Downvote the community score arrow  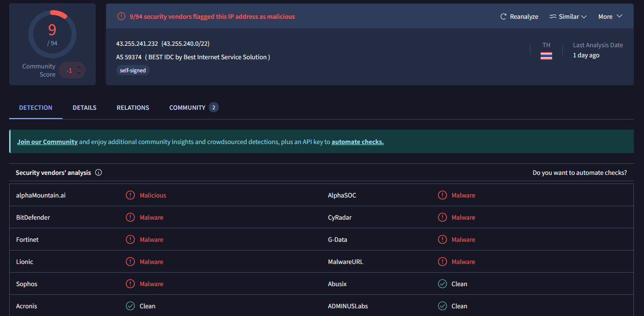click(79, 74)
